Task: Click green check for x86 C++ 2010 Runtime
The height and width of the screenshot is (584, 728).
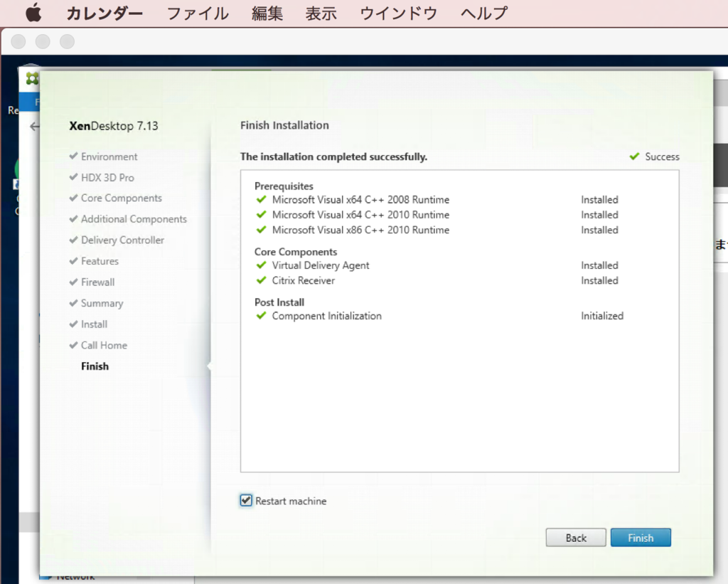Action: 261,230
